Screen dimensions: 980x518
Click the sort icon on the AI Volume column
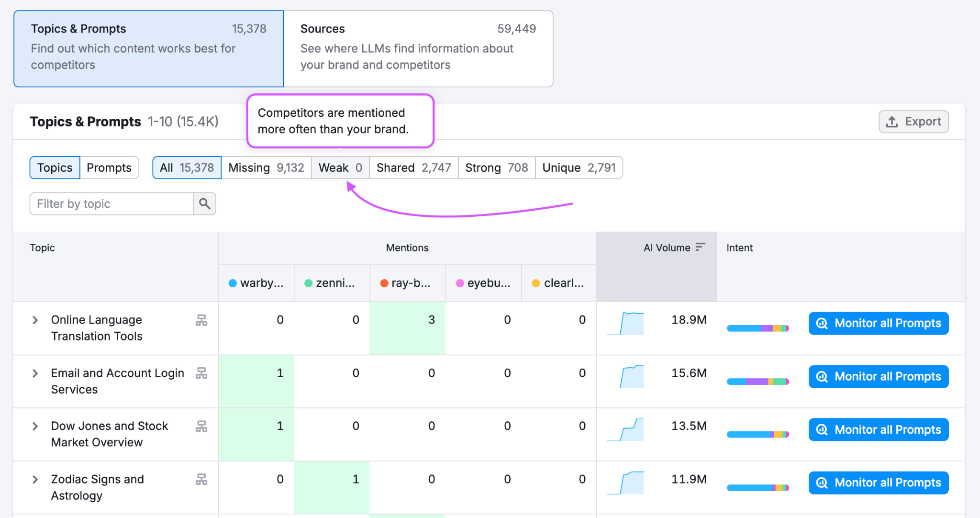(701, 248)
